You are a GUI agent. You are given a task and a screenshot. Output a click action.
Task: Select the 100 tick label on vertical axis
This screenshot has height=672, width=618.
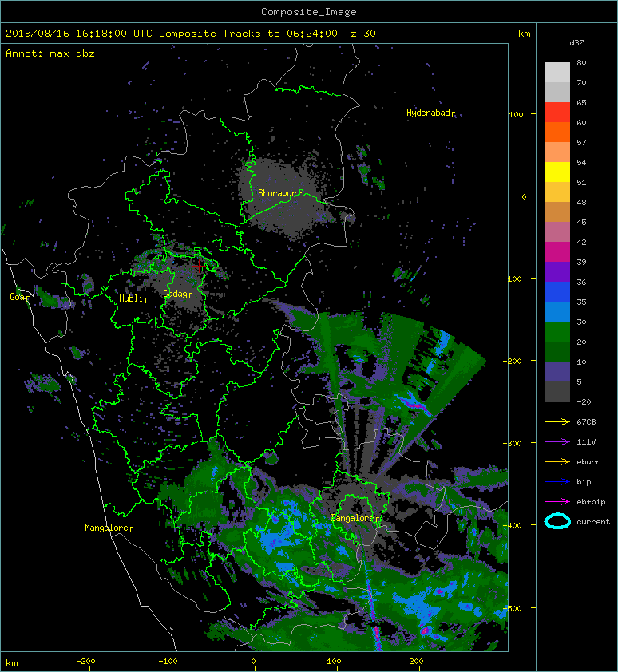pos(516,114)
